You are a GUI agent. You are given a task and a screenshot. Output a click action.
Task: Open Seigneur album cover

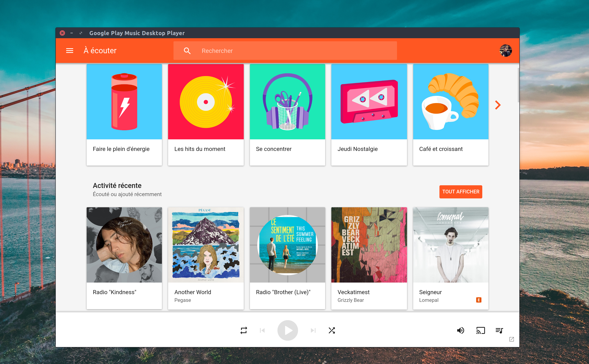tap(451, 245)
